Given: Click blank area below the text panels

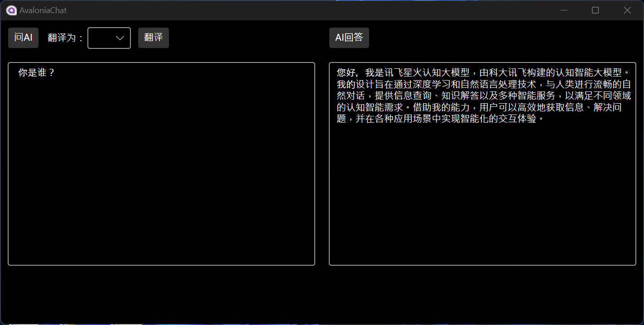Looking at the screenshot, I should (322, 294).
